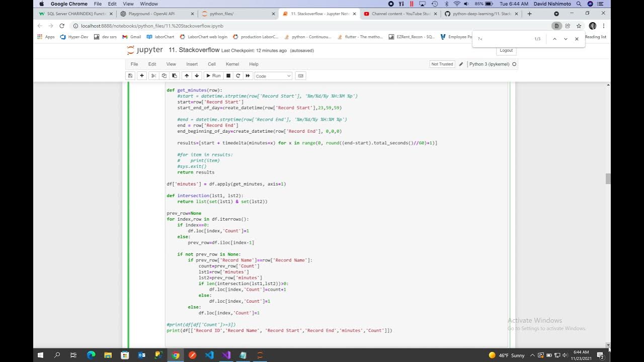
Task: Open the Jupyter Edit menu
Action: (152, 64)
